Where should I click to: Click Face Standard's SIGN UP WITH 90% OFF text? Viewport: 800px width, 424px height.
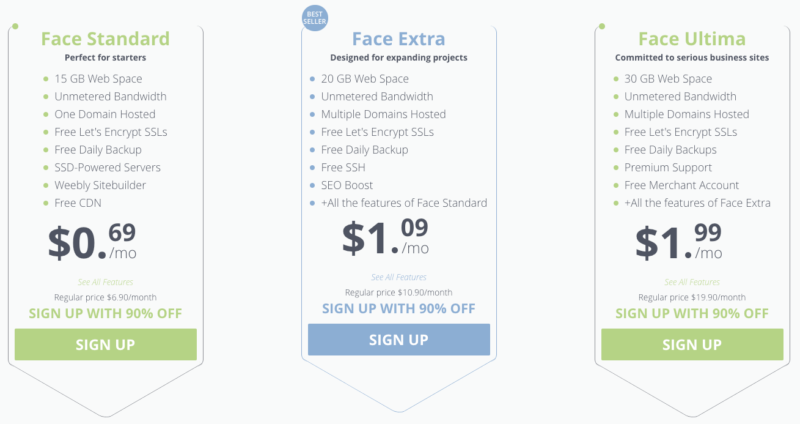tap(106, 313)
